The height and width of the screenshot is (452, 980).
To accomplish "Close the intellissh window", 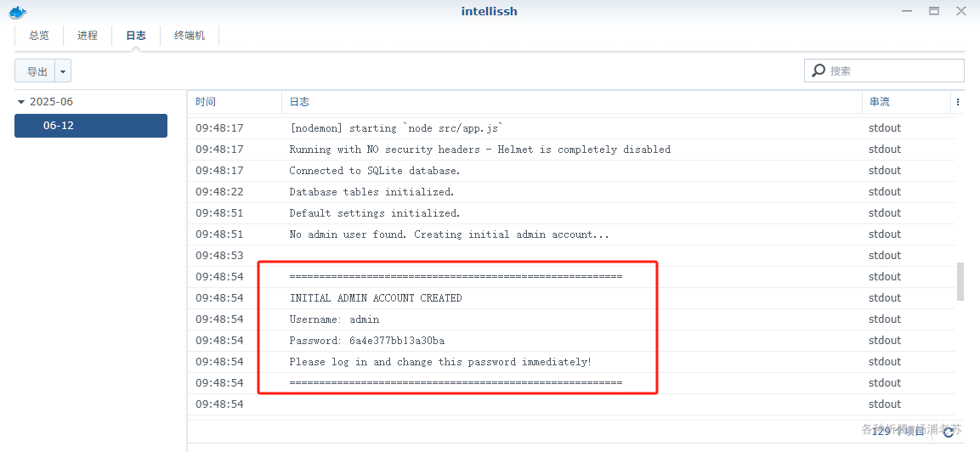I will (x=961, y=11).
